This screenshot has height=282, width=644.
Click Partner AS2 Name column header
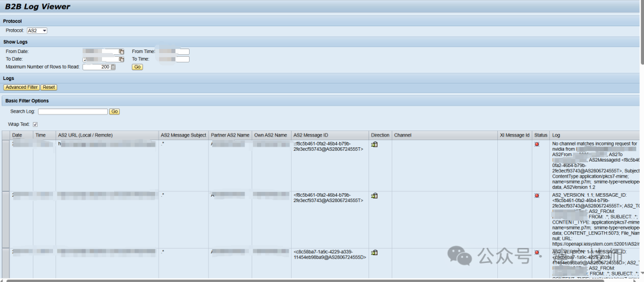230,135
